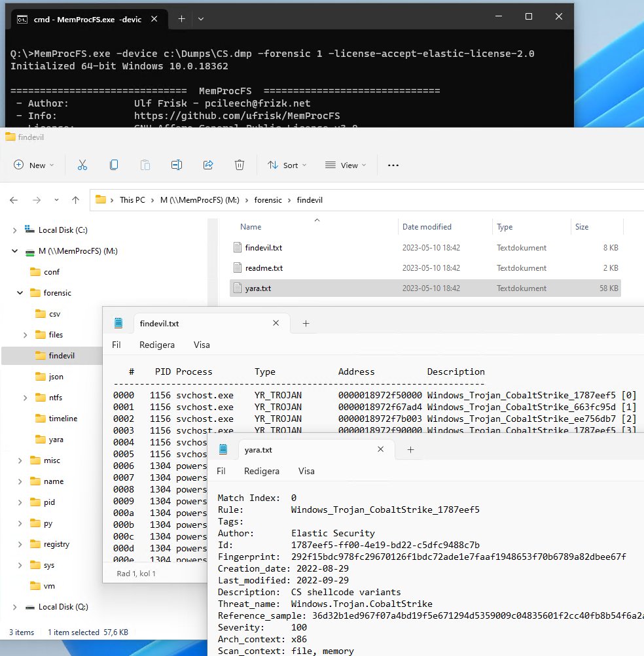
Task: Close the findevil.txt Notepad tab
Action: 276,323
